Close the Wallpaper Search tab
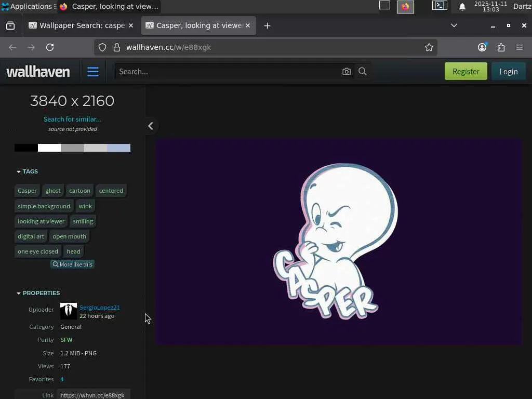Image resolution: width=532 pixels, height=399 pixels. coord(131,26)
